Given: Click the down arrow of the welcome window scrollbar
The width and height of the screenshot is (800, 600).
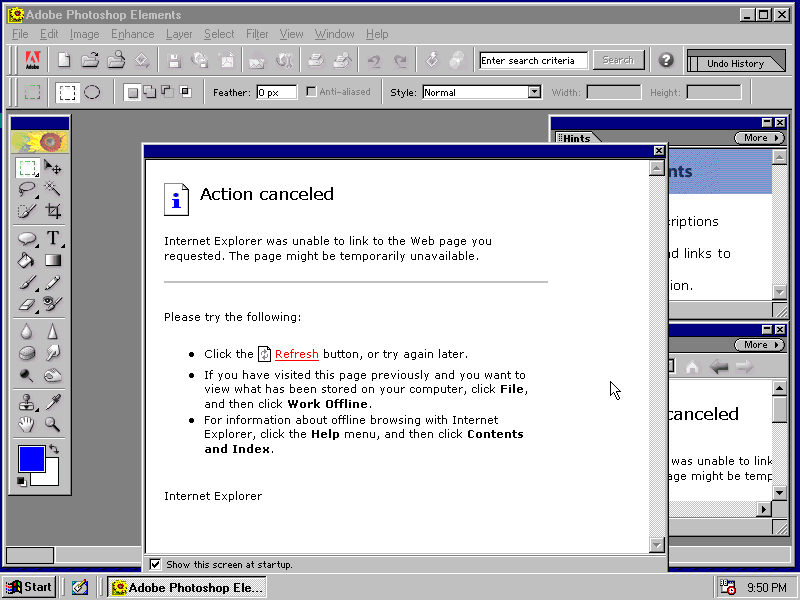Looking at the screenshot, I should click(x=656, y=545).
